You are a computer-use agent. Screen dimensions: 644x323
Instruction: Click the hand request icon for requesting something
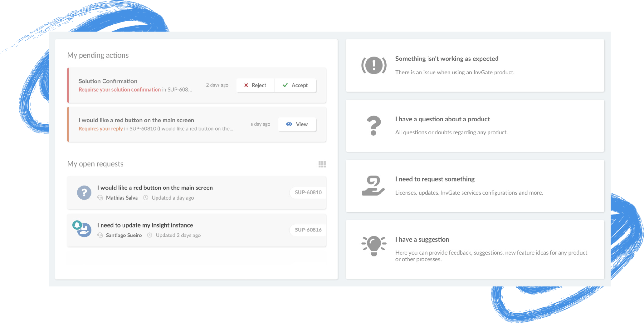tap(373, 186)
